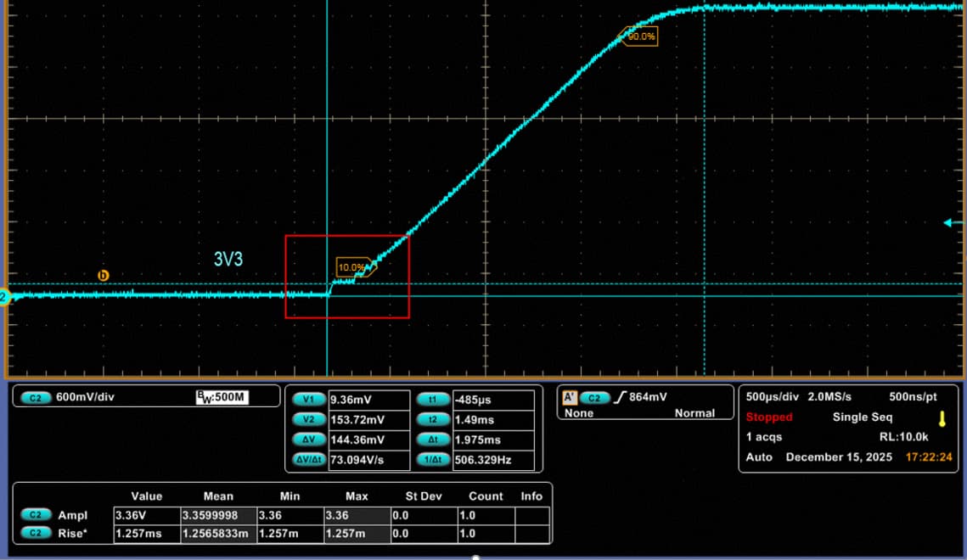Click the Single Seq acquisition label
The image size is (967, 560).
(x=862, y=417)
